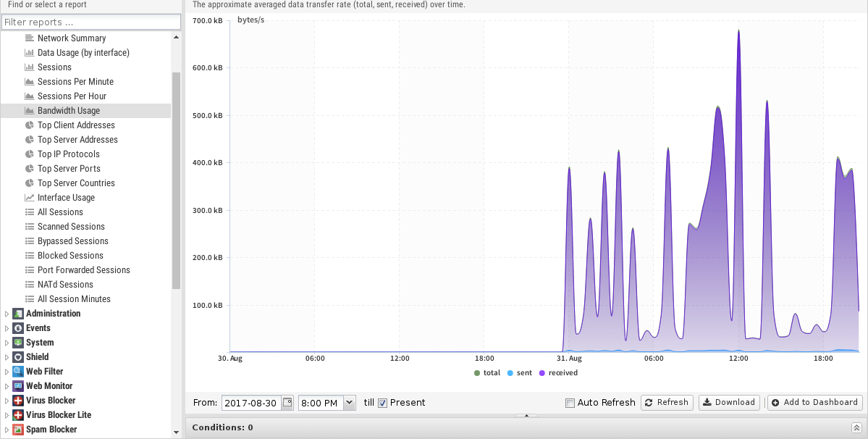Expand the Conditions panel with the chevron
This screenshot has width=868, height=439.
pos(856,427)
